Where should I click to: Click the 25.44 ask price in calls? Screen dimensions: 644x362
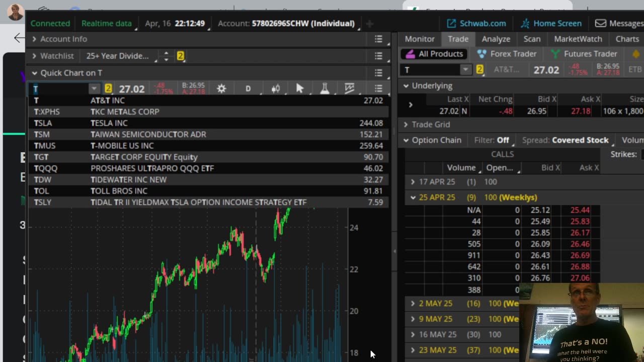click(580, 210)
